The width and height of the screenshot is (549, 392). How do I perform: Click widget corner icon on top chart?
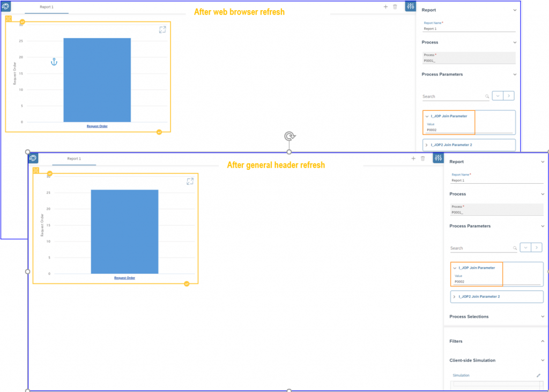point(9,19)
